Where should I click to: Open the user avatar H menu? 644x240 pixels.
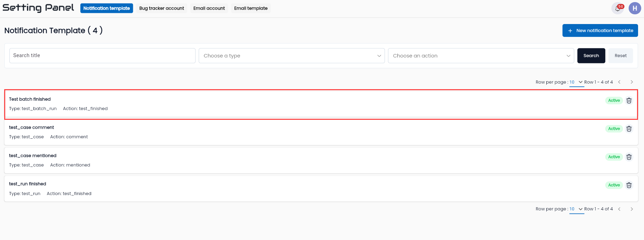pos(635,8)
